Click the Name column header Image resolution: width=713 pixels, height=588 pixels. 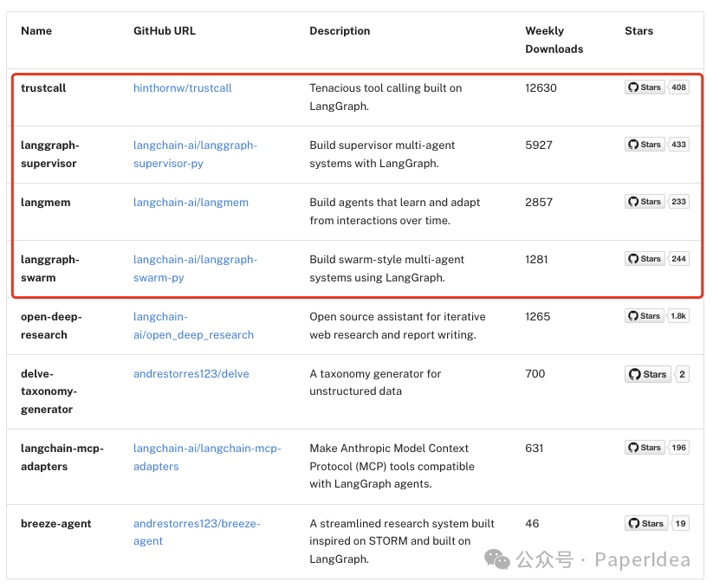click(x=36, y=31)
